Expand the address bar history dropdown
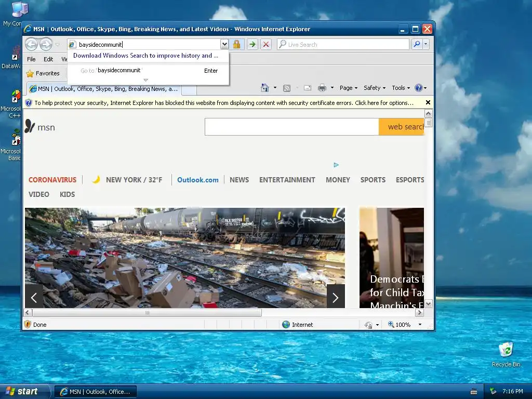This screenshot has width=532, height=399. tap(224, 44)
